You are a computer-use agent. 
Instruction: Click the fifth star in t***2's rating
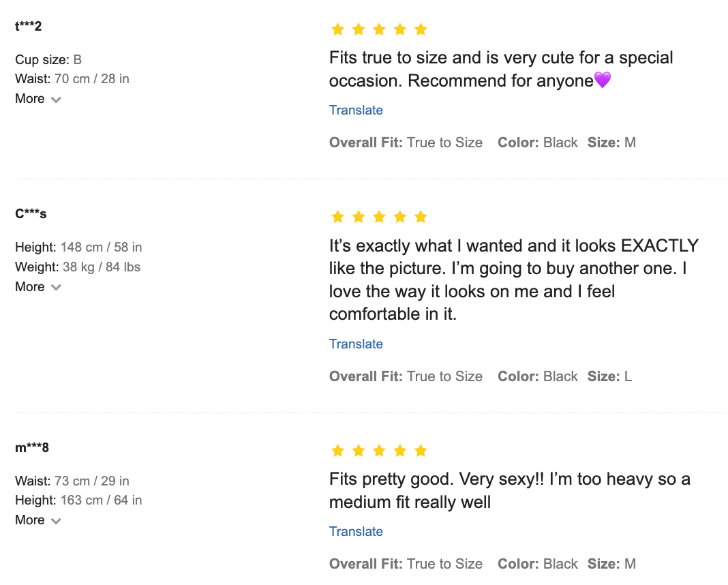click(421, 29)
